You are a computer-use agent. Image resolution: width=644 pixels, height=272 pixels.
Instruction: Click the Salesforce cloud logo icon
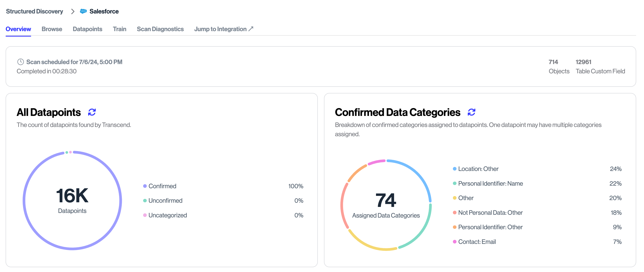[83, 11]
